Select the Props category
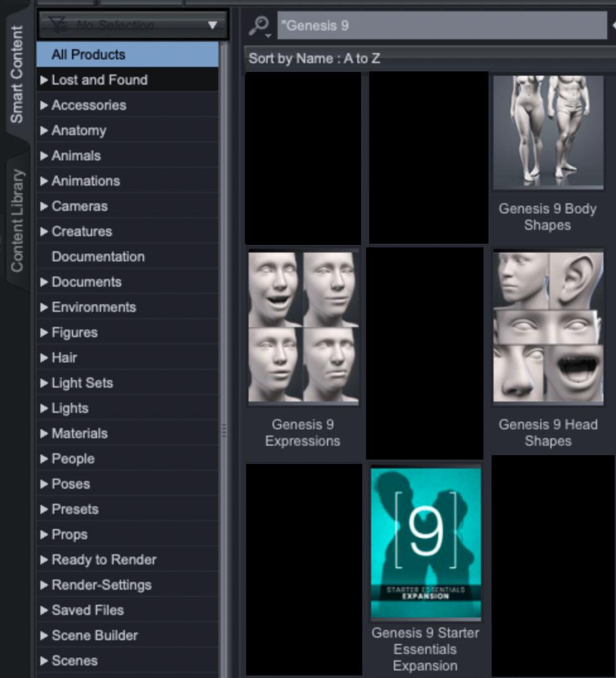616x678 pixels. coord(127,535)
